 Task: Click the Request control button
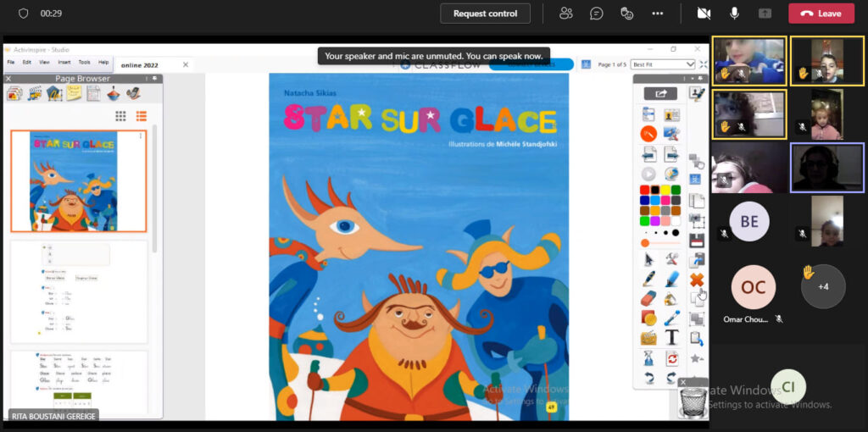tap(485, 14)
